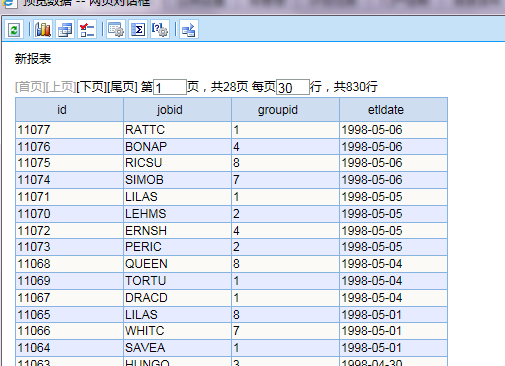Click the rows-per-page field showing 30
Screen dimensions: 505x366
coord(293,87)
